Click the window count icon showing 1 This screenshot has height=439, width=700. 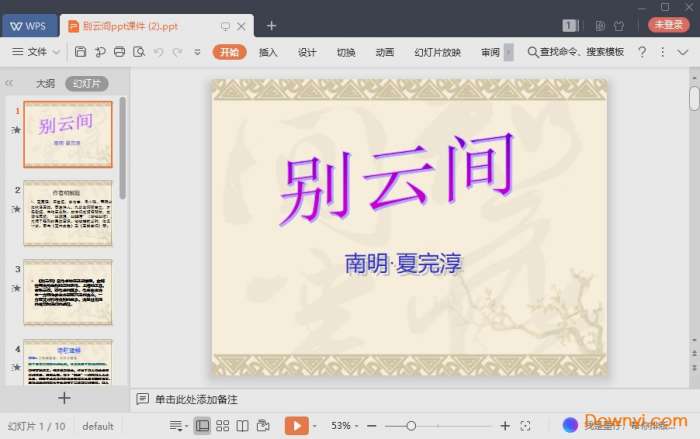571,25
